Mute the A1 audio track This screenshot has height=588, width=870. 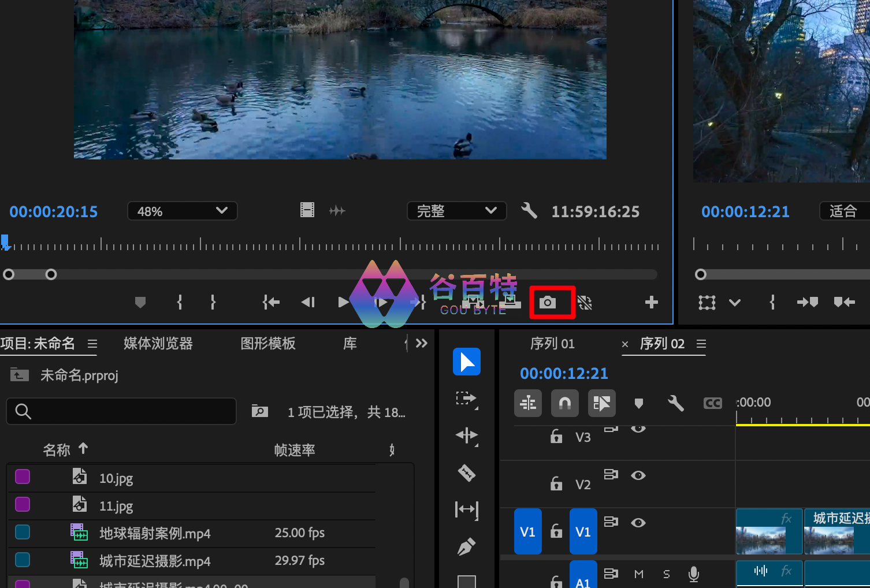point(638,574)
